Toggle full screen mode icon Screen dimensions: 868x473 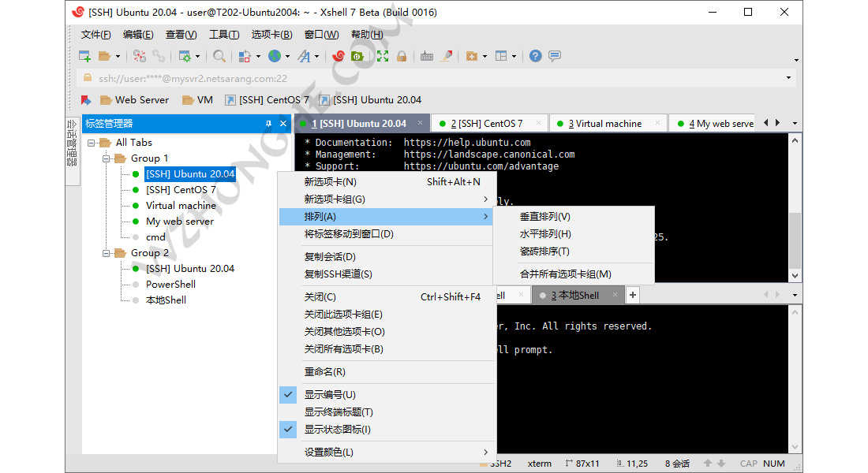pyautogui.click(x=381, y=56)
